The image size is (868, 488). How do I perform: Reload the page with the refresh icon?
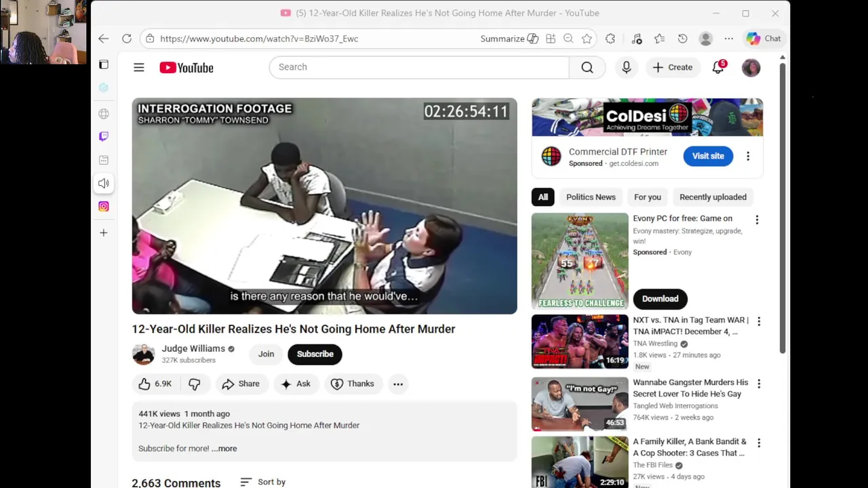coord(127,39)
